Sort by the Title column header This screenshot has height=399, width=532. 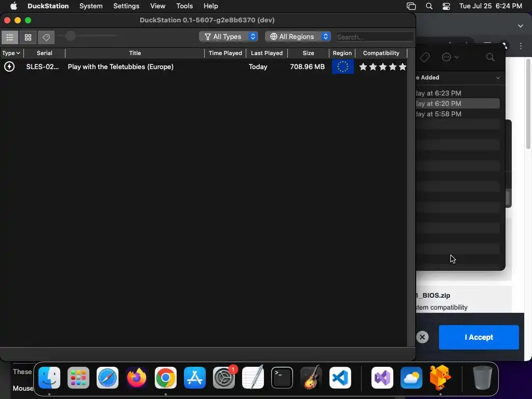(135, 53)
